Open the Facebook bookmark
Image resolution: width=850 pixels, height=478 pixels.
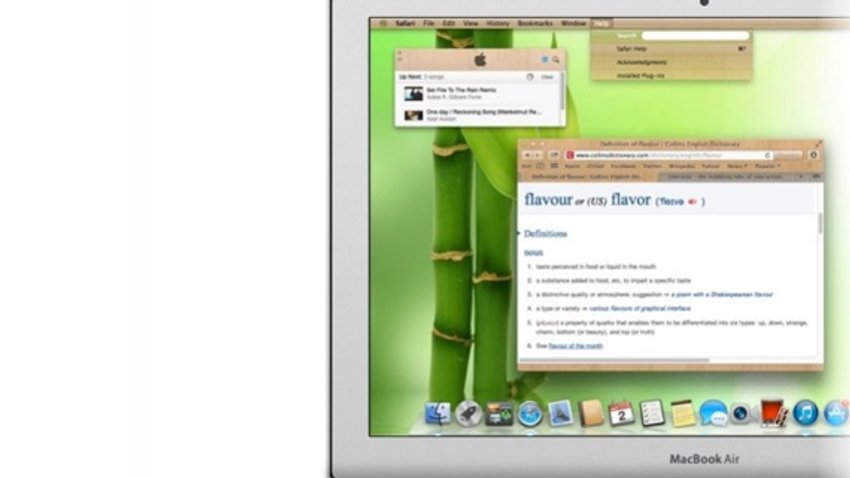click(623, 166)
